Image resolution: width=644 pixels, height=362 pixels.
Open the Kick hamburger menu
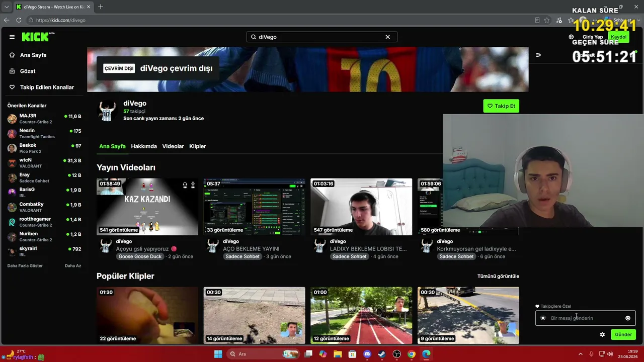(x=12, y=37)
